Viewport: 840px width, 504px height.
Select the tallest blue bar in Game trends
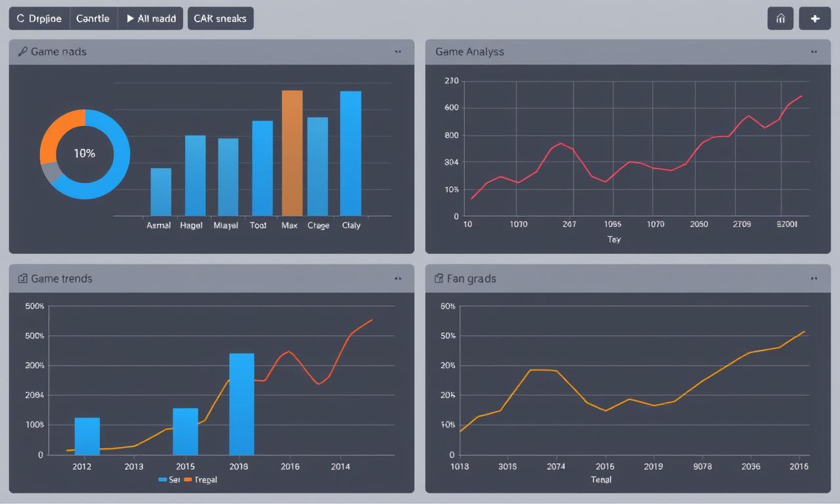pos(241,404)
